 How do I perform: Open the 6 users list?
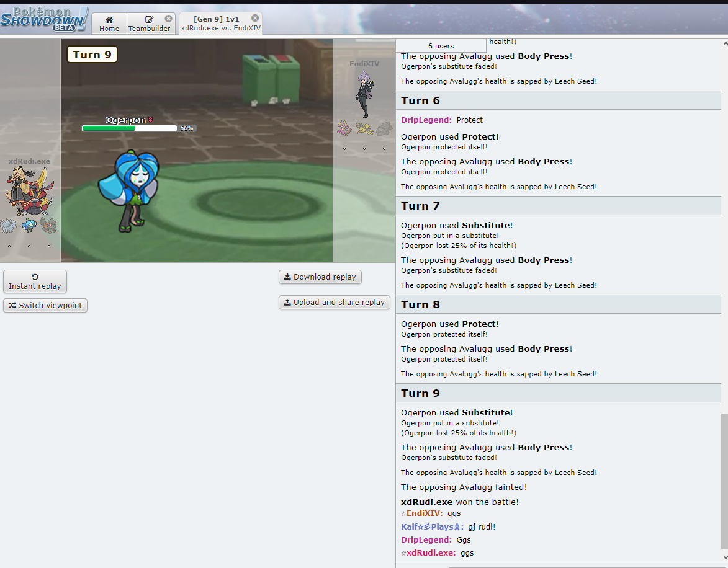(441, 46)
